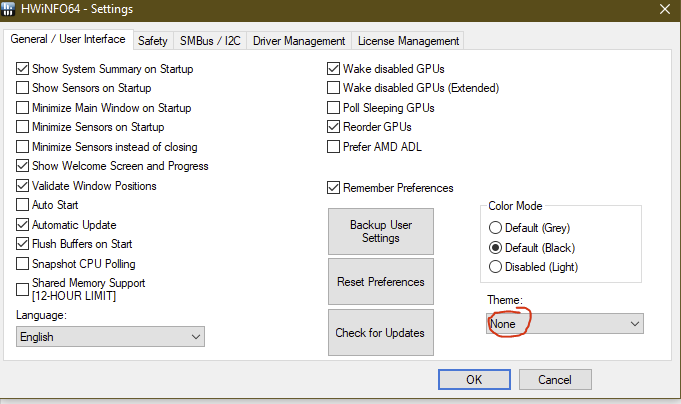The width and height of the screenshot is (681, 404).
Task: Uncheck Validate Window Positions
Action: (x=22, y=186)
